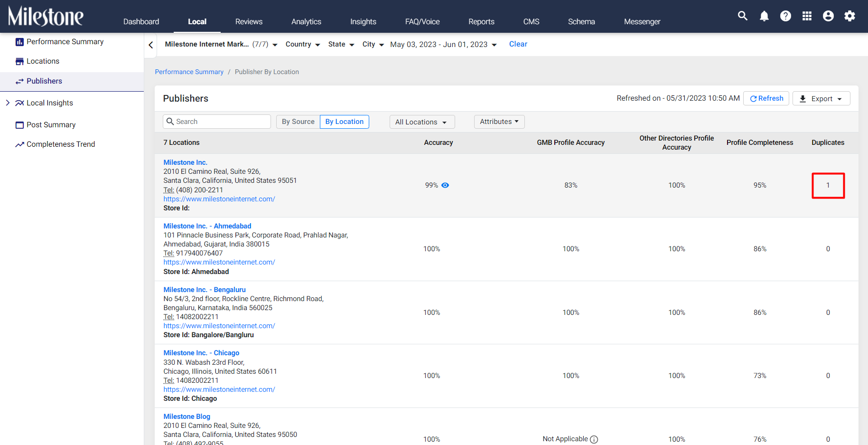
Task: Toggle the eye icon next to 99% accuracy
Action: (x=445, y=185)
